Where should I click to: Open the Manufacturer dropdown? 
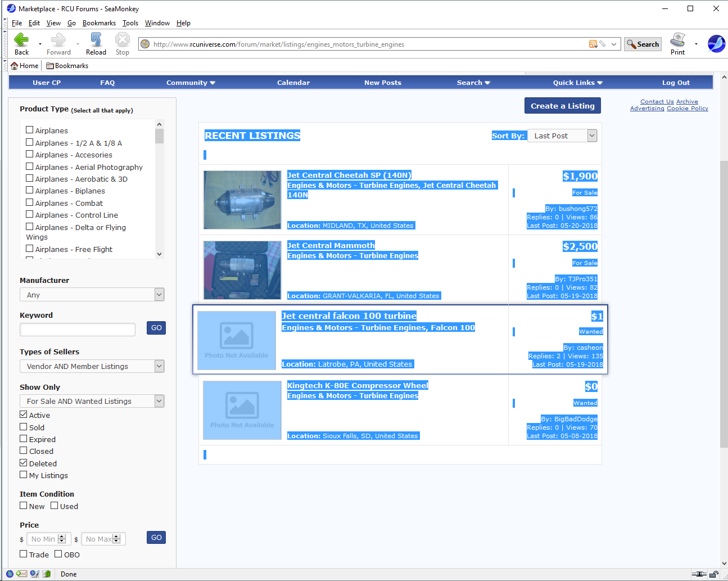coord(92,295)
